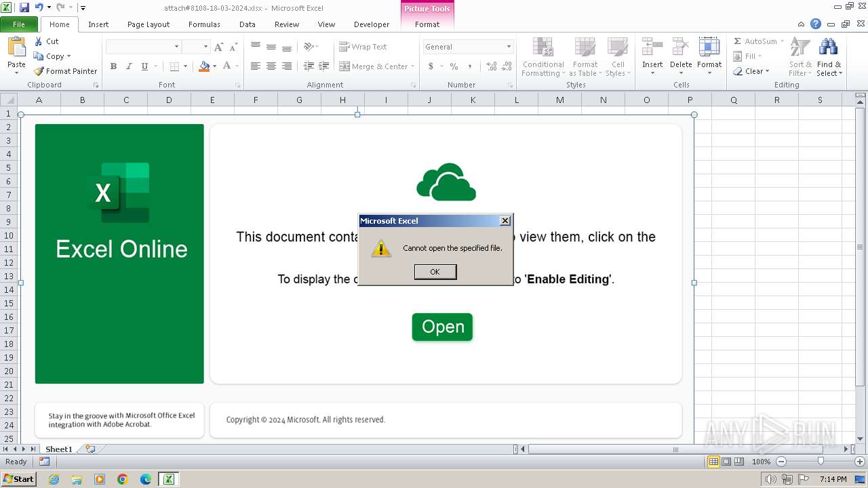Viewport: 868px width, 488px height.
Task: Click the Sort & Filter icon
Action: tap(800, 47)
